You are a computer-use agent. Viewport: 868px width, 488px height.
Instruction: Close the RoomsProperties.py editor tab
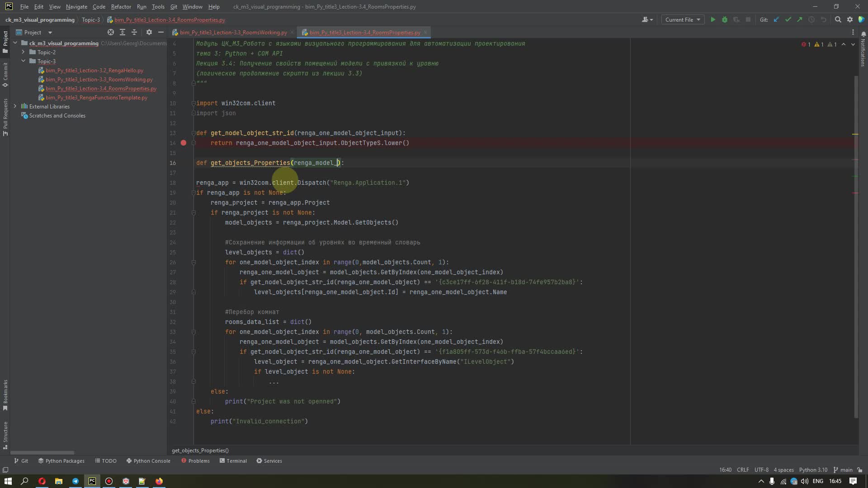click(x=425, y=32)
